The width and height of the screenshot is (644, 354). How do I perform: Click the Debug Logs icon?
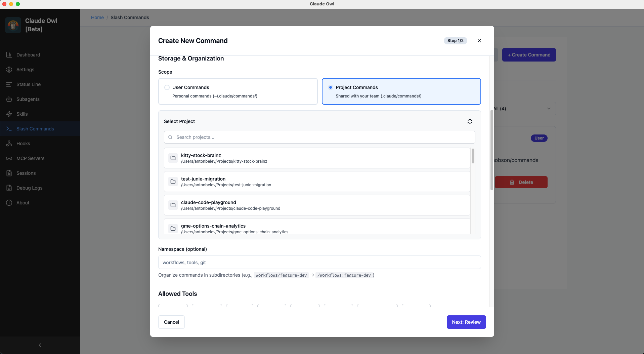point(9,188)
